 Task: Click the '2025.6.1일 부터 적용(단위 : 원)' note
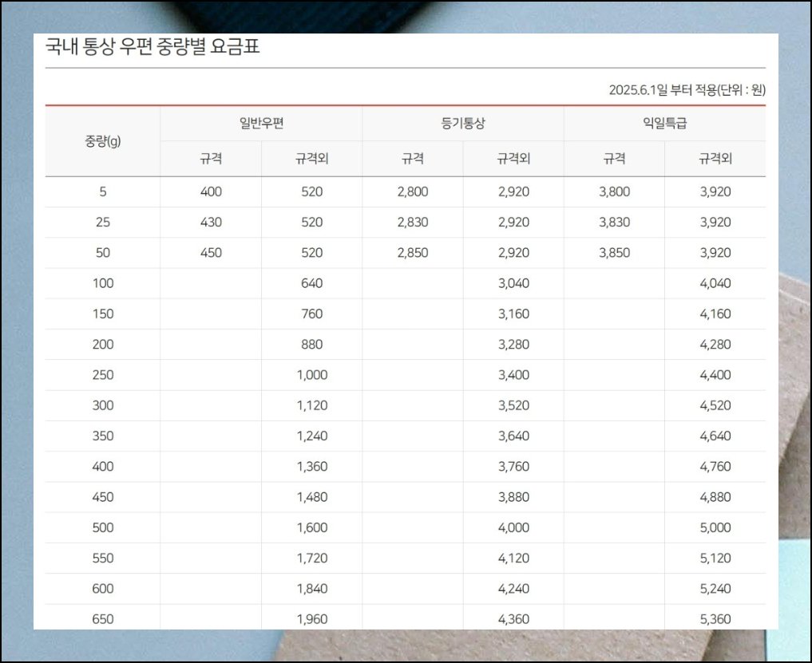point(687,90)
